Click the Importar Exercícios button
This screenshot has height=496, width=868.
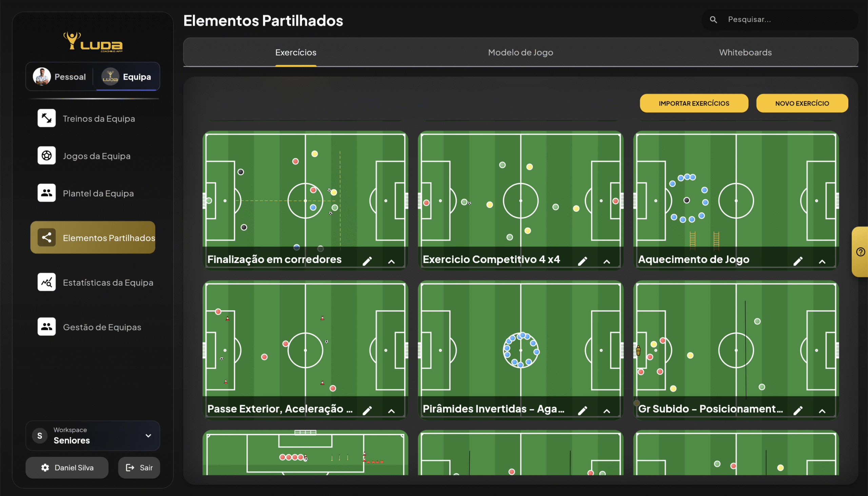coord(694,103)
